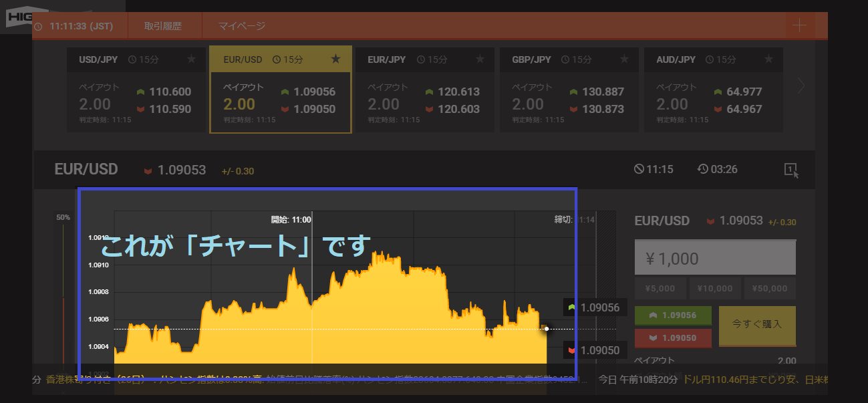The image size is (868, 403).
Task: Open the 取引履歴 tab
Action: 163,26
